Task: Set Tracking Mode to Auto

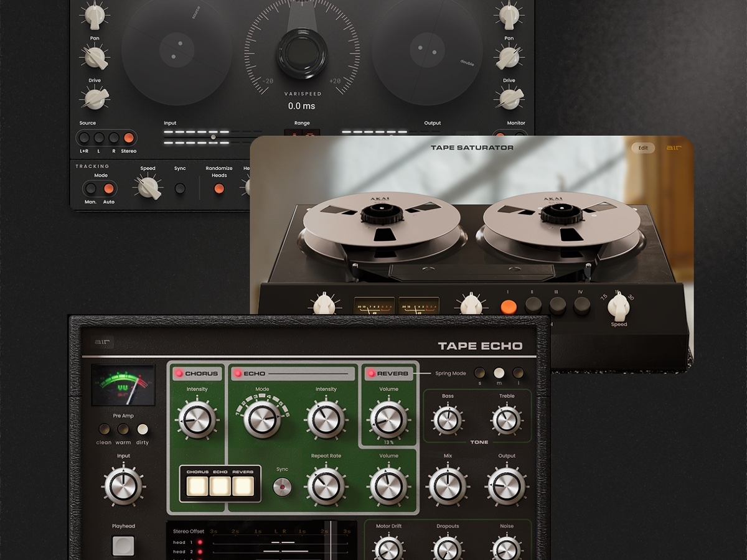Action: pos(108,189)
